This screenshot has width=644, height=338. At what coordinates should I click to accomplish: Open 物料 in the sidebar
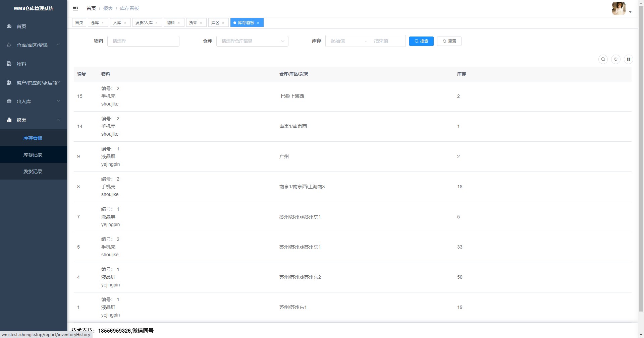34,64
